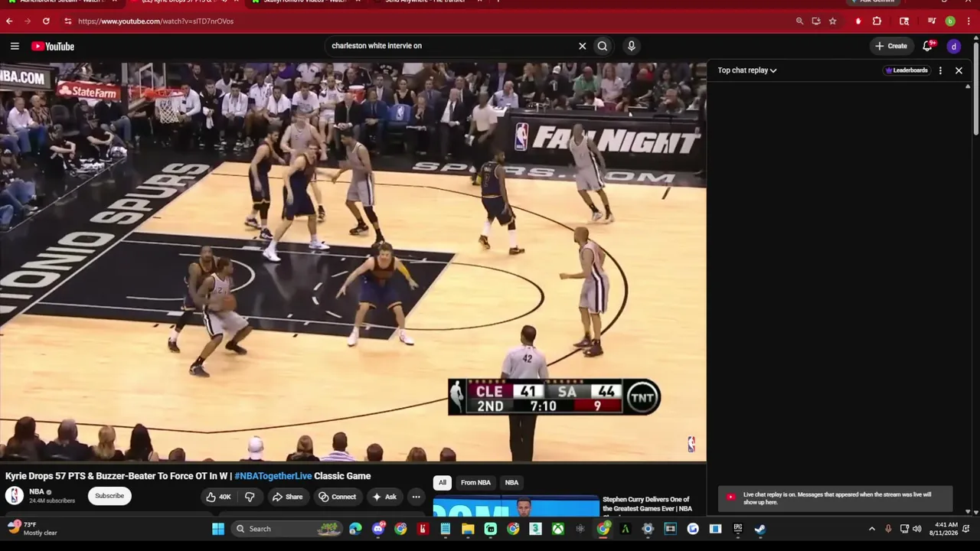
Task: Open the chat Leaderboards button
Action: coord(906,70)
